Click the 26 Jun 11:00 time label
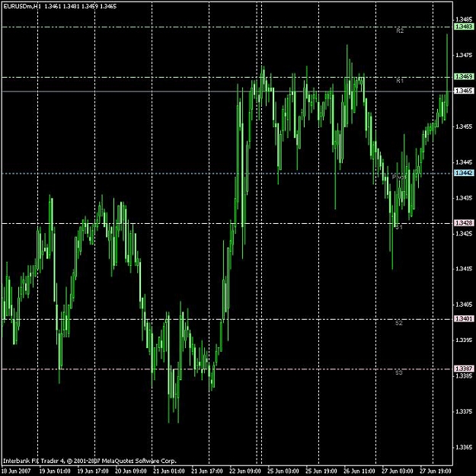The image size is (476, 476). point(359,471)
